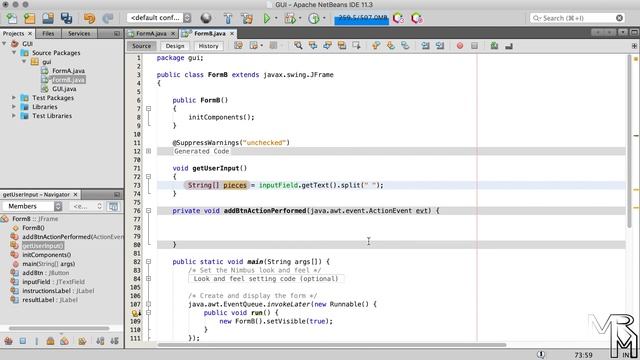640x360 pixels.
Task: Toggle Show Static Members filter in Navigator
Action: [x=36, y=341]
